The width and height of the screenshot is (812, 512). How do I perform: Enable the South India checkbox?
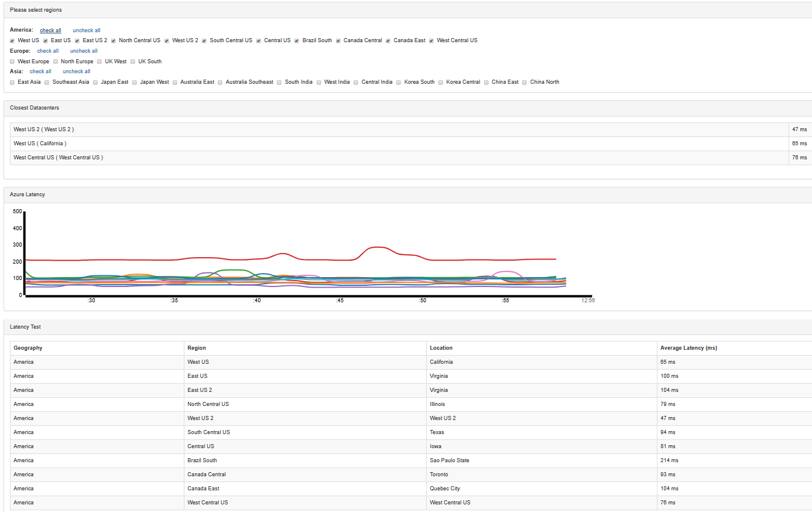point(279,83)
